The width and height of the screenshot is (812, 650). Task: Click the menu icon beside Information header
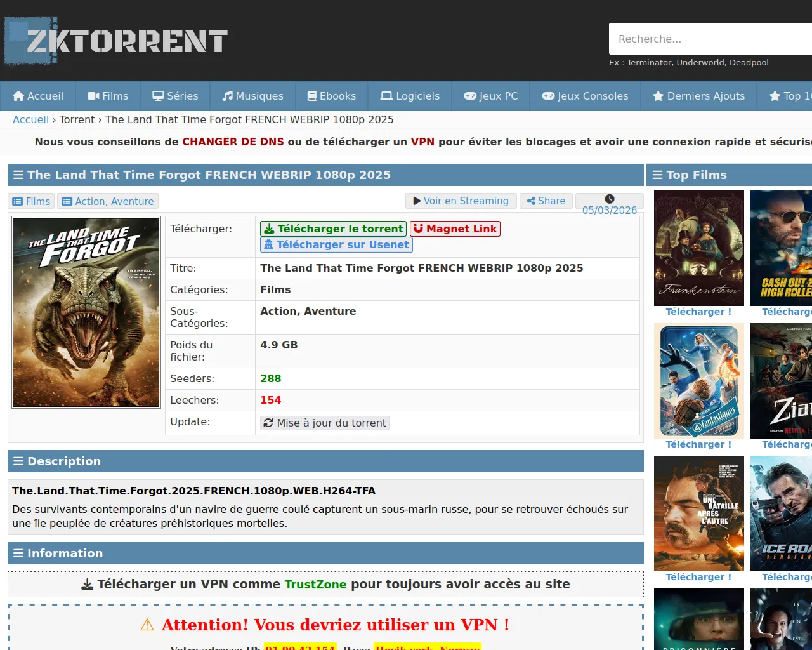(18, 554)
